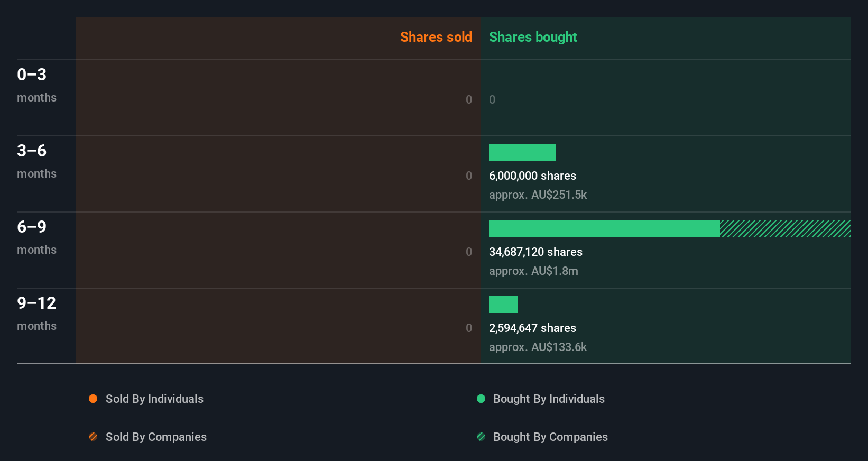This screenshot has width=868, height=461.
Task: Click the 9–12 months green bought bar
Action: 503,305
